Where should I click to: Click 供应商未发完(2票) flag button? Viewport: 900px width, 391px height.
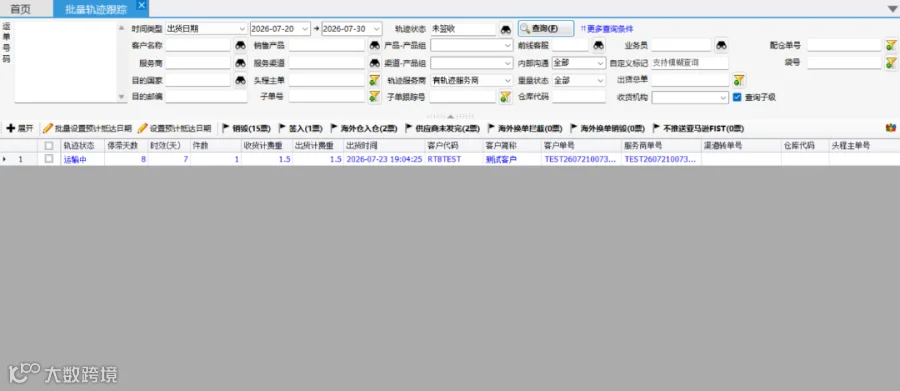pos(442,128)
